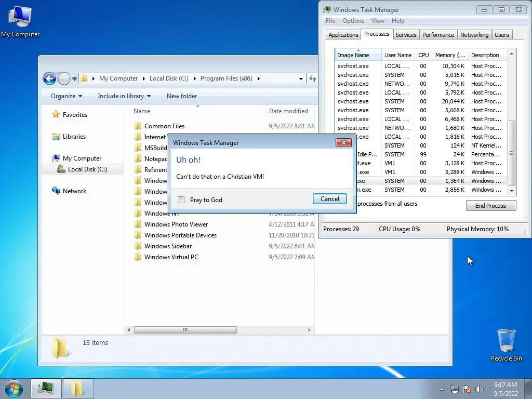Open the Action Center flag tray icon
532x399 pixels.
[467, 389]
